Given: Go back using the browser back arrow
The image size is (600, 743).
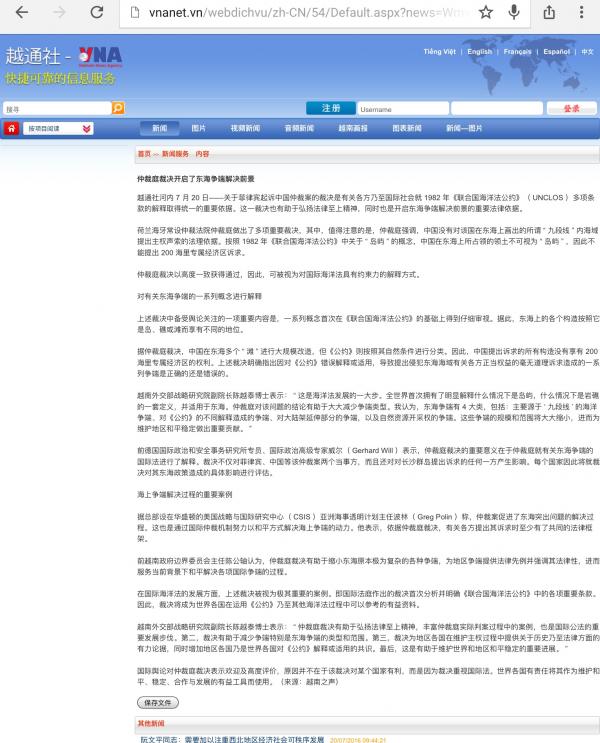Looking at the screenshot, I should pyautogui.click(x=21, y=13).
